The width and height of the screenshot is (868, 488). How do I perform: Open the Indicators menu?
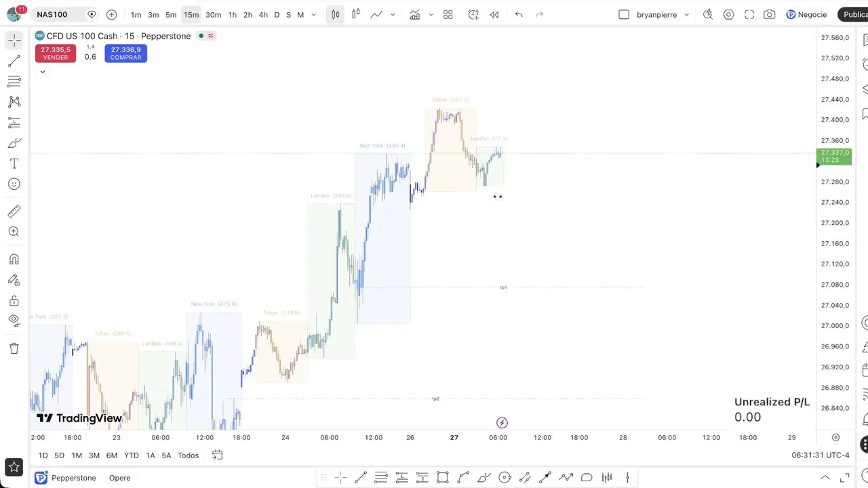(x=414, y=14)
